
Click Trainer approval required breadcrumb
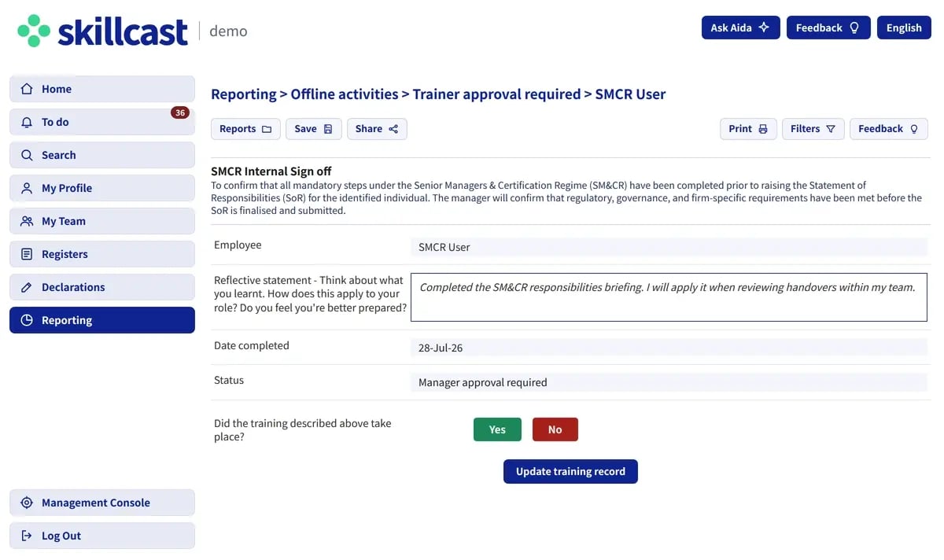point(496,94)
